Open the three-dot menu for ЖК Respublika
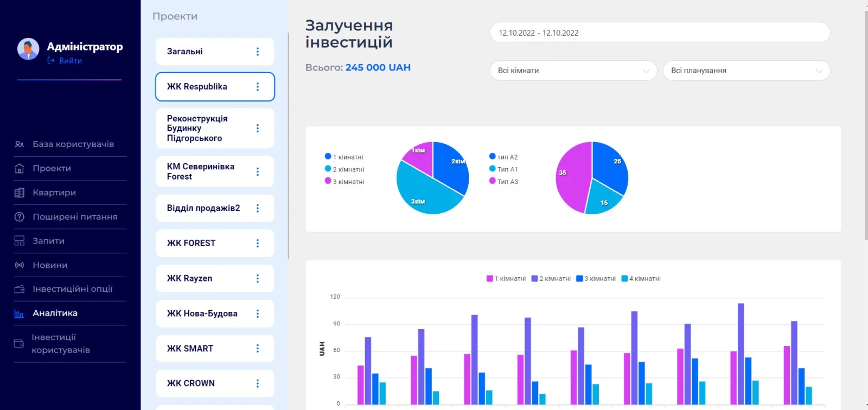The height and width of the screenshot is (410, 868). [x=258, y=87]
